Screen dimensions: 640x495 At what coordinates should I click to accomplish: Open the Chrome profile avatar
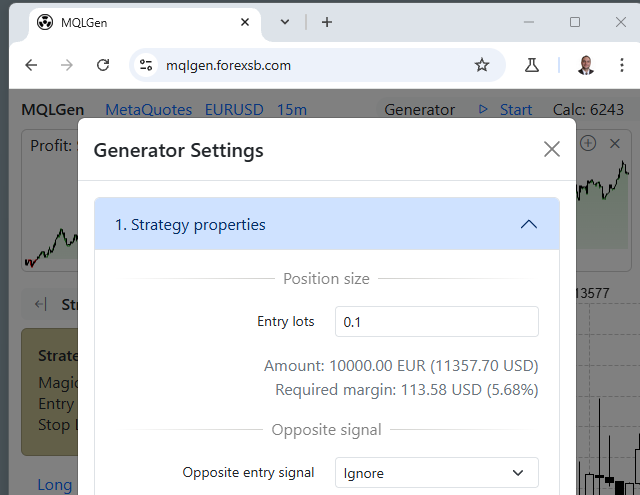[586, 65]
